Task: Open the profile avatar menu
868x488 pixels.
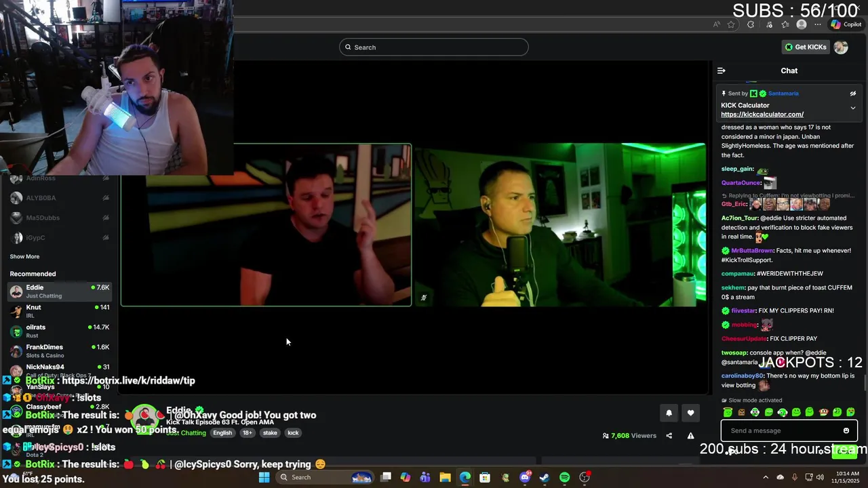Action: (841, 47)
